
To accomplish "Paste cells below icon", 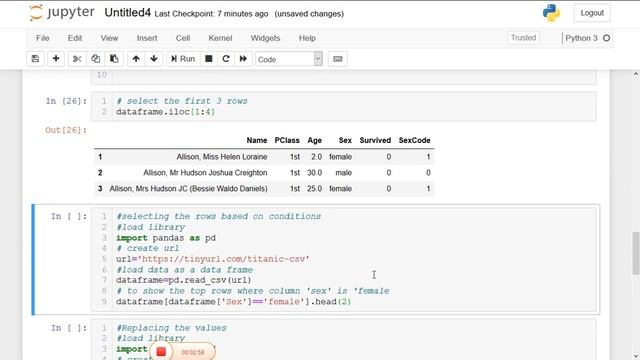I will click(114, 59).
